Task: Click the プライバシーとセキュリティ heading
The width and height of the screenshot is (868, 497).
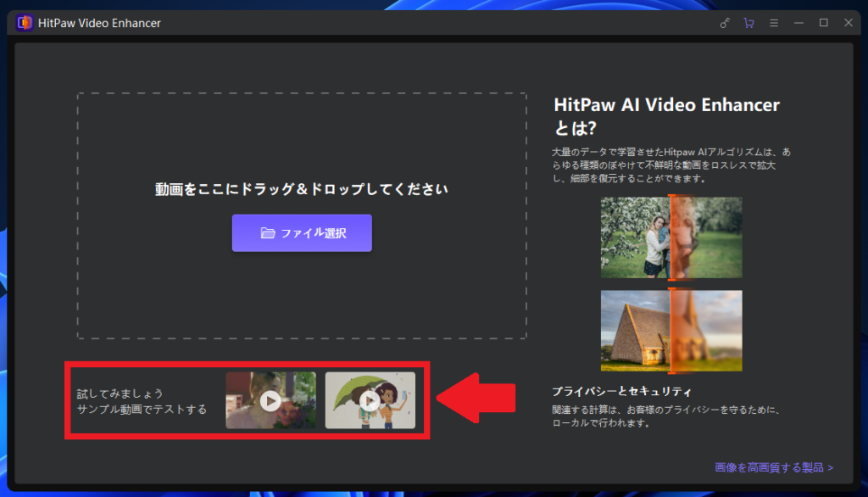Action: coord(621,391)
